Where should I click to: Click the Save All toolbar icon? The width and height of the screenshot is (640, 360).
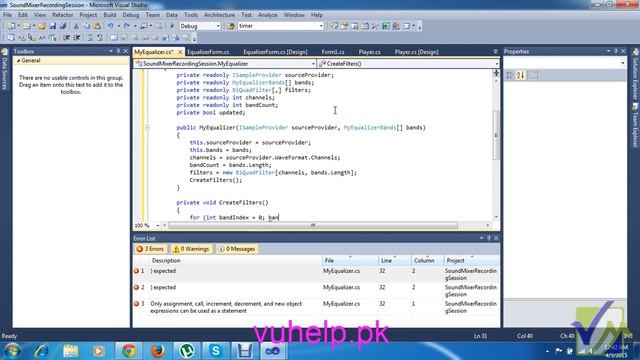pyautogui.click(x=63, y=26)
